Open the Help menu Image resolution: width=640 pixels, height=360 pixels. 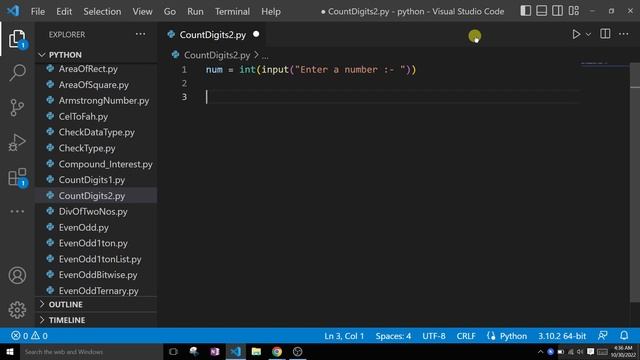click(x=271, y=11)
